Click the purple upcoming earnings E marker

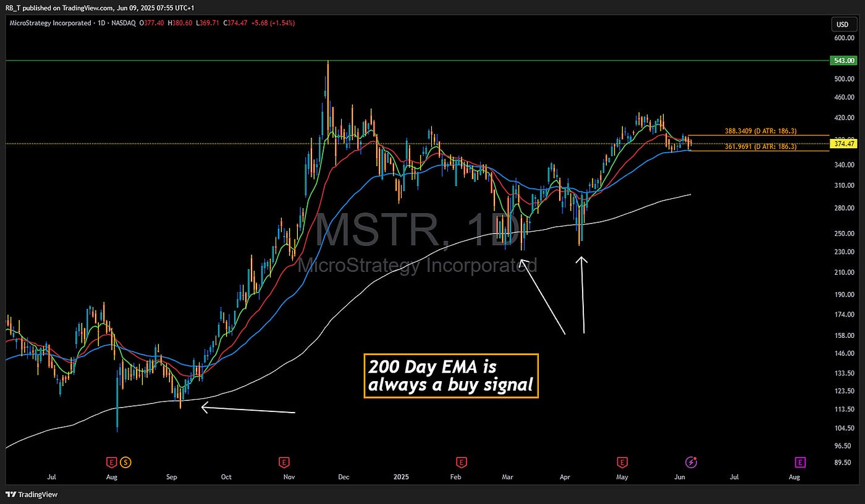800,461
